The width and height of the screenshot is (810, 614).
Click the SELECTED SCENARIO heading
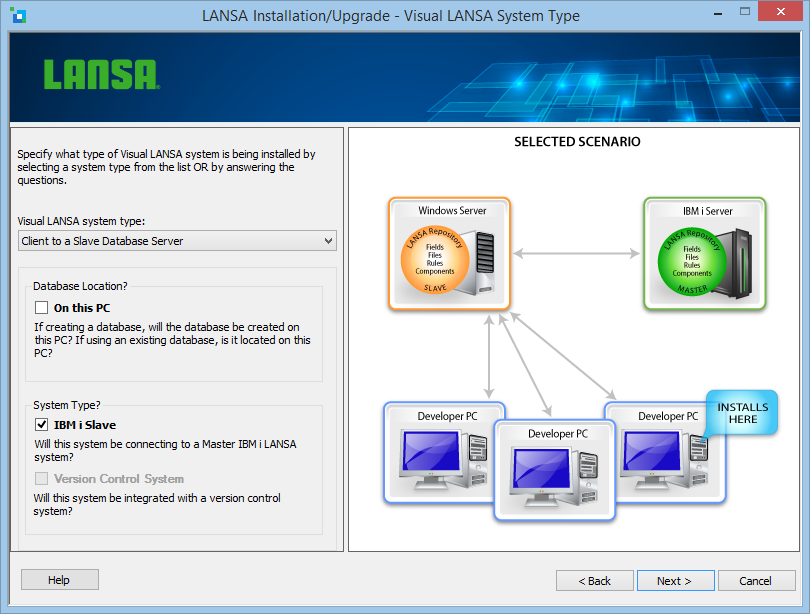[577, 141]
